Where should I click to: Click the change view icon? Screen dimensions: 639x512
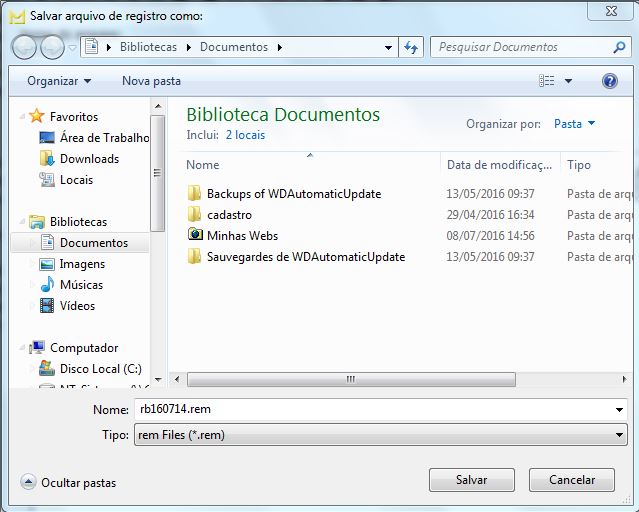pos(547,80)
